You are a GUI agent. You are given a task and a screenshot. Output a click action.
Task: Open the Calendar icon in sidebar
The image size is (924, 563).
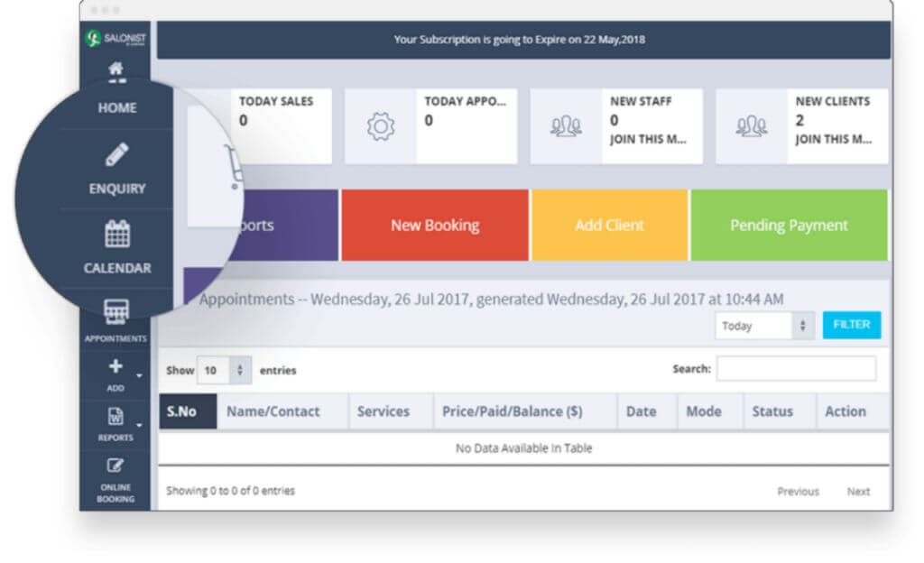117,235
